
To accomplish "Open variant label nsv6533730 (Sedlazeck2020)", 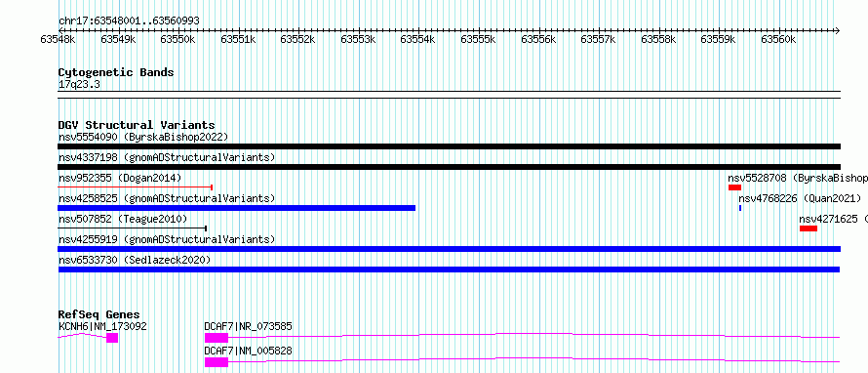I will (135, 260).
